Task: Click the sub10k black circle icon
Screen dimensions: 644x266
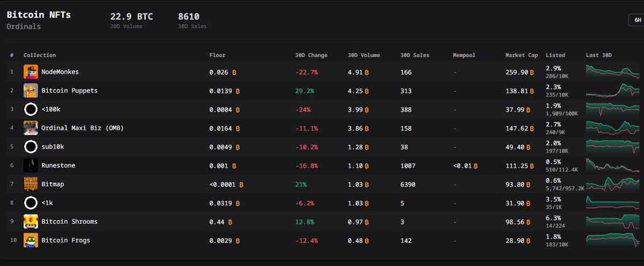Action: (x=31, y=147)
